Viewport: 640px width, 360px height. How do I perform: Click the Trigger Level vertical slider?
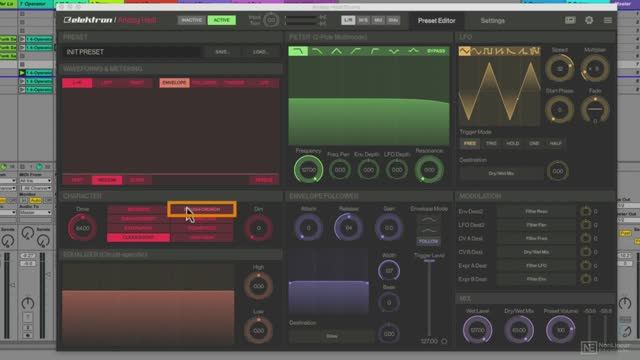click(429, 297)
